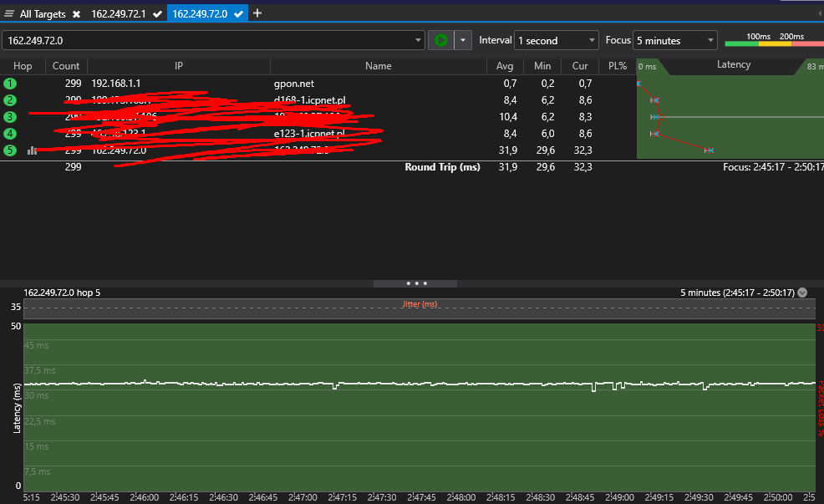Screen dimensions: 824x504
Task: Click the checkmark on the 162.249.72.1 tab
Action: [x=157, y=14]
